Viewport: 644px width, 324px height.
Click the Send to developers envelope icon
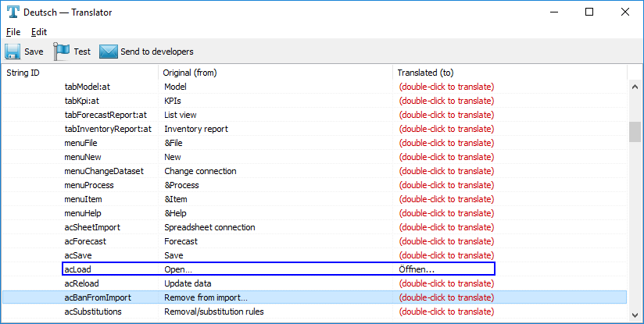(108, 52)
